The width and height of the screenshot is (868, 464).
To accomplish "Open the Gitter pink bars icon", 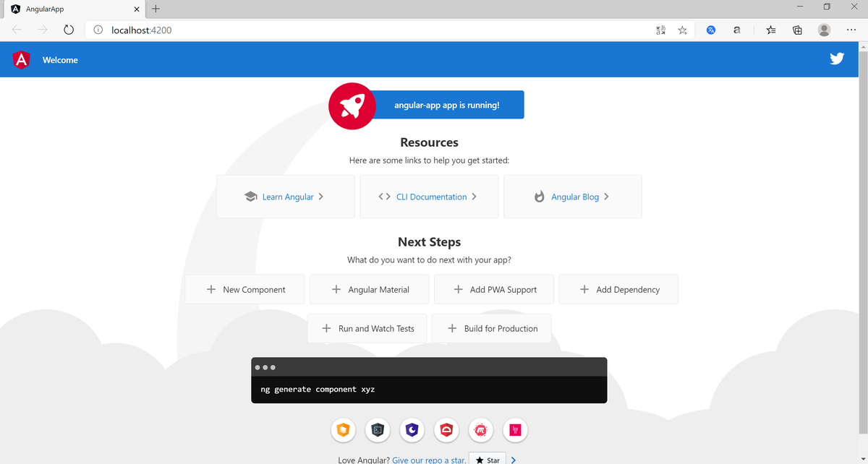I will 516,430.
